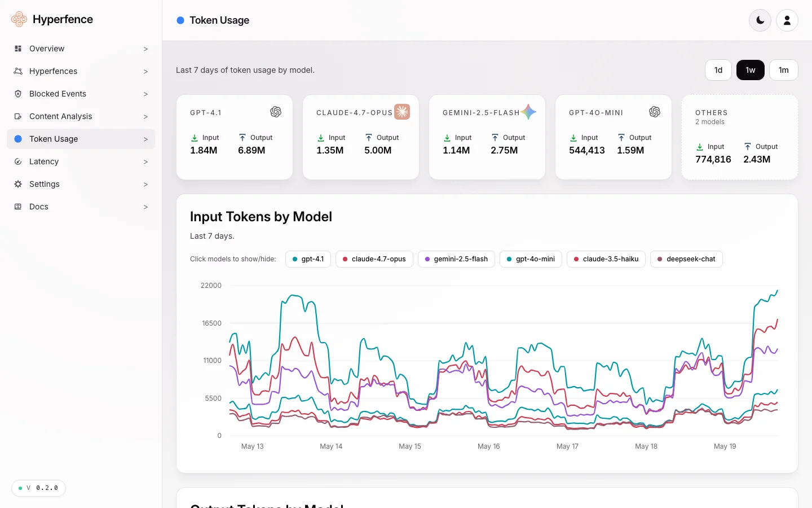This screenshot has height=508, width=812.
Task: Click the May 13 axis label
Action: tap(252, 446)
